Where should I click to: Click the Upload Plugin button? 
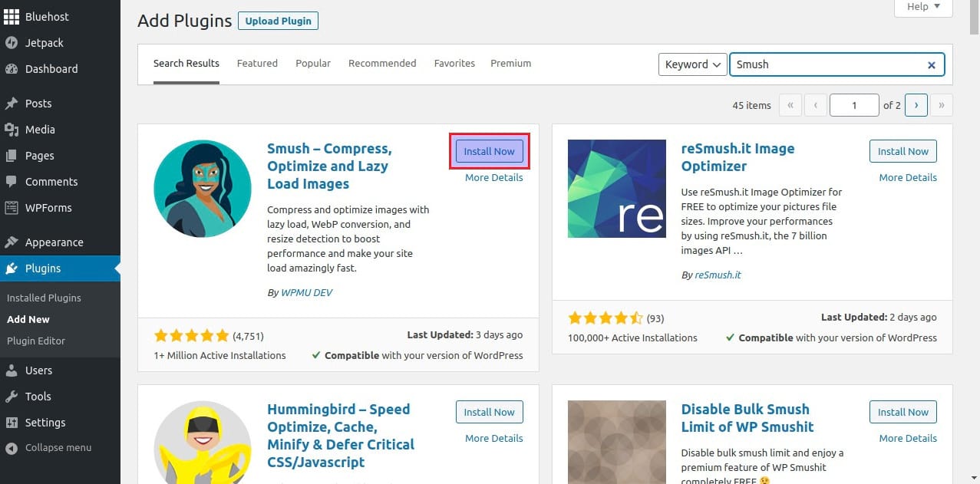(x=278, y=21)
